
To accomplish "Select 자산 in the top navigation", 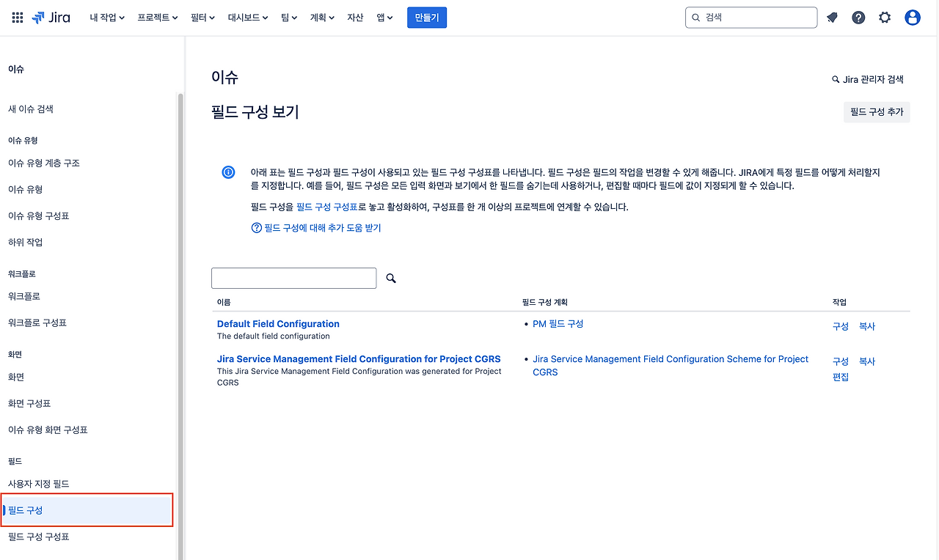I will (355, 17).
